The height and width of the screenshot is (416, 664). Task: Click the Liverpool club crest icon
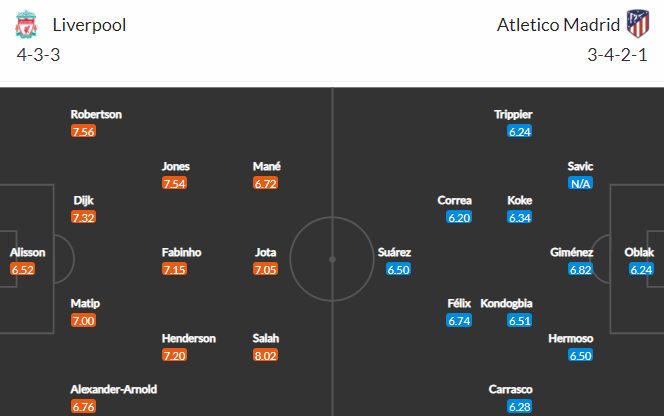click(26, 25)
